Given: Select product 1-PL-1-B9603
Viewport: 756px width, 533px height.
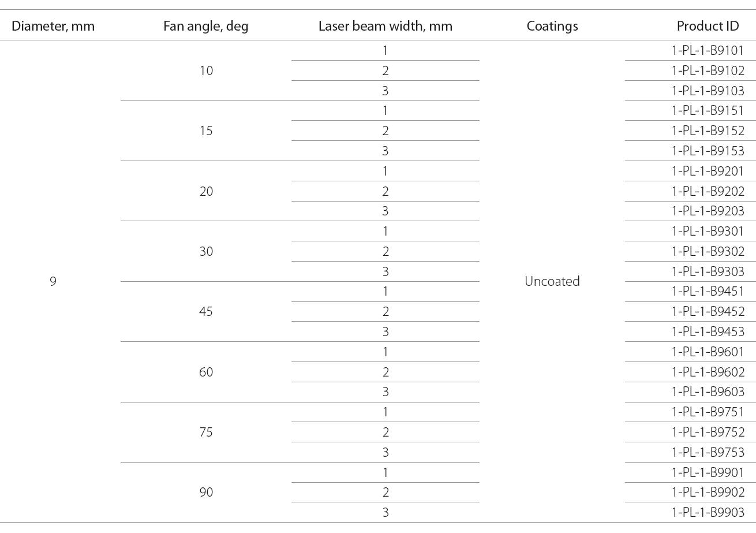Looking at the screenshot, I should tap(708, 392).
